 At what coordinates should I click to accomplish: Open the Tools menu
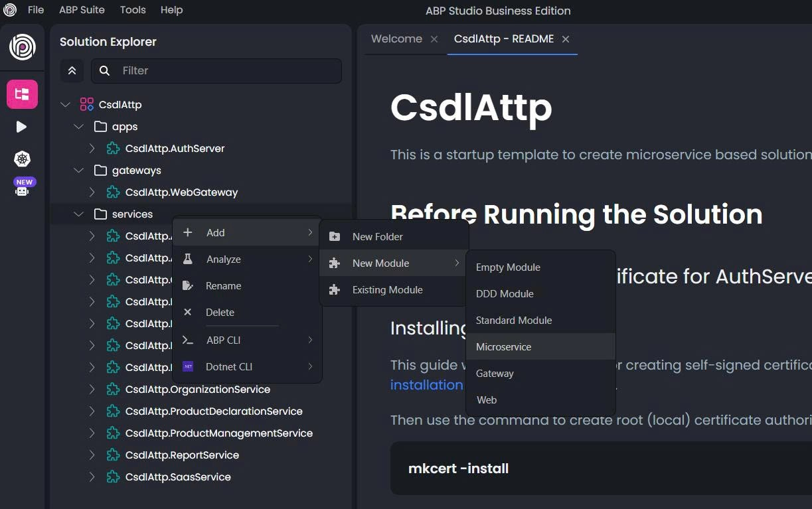click(x=133, y=10)
